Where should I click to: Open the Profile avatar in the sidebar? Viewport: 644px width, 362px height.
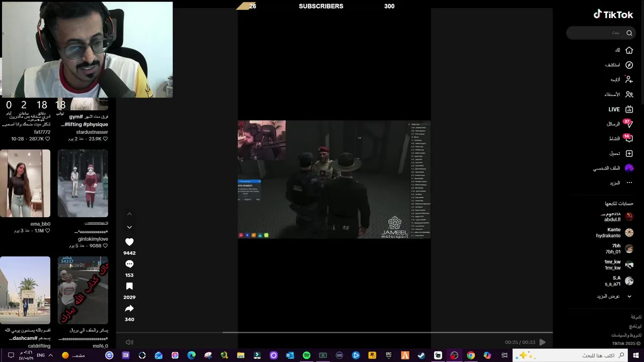click(629, 168)
